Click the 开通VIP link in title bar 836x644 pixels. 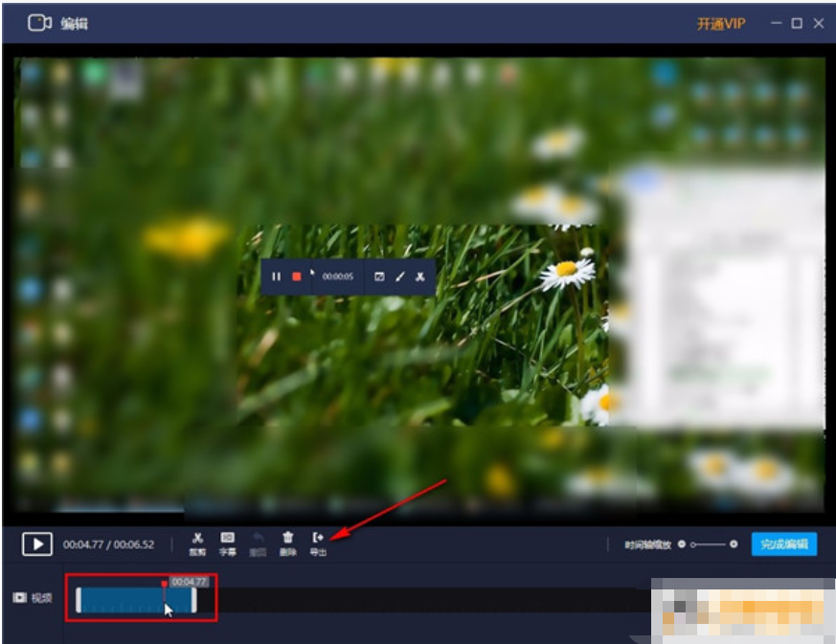tap(721, 24)
